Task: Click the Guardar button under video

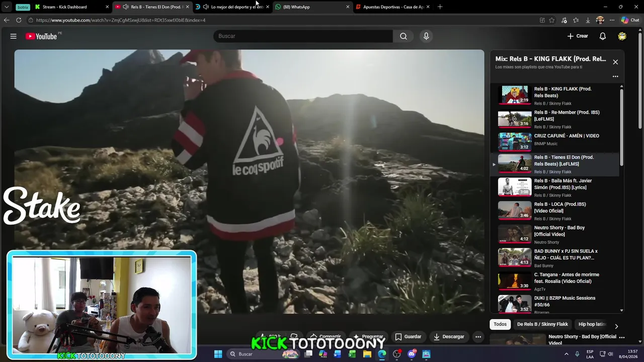Action: pyautogui.click(x=408, y=336)
